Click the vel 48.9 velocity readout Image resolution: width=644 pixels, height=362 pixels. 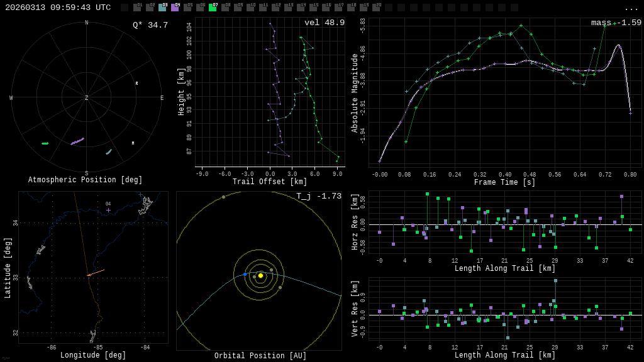coord(324,23)
